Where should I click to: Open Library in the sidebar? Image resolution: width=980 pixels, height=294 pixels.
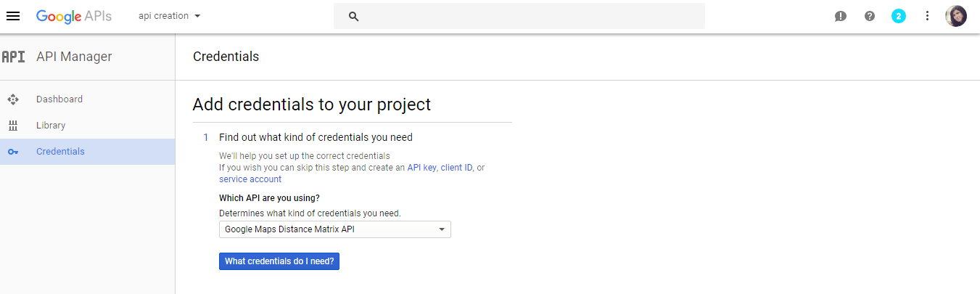[x=51, y=126]
